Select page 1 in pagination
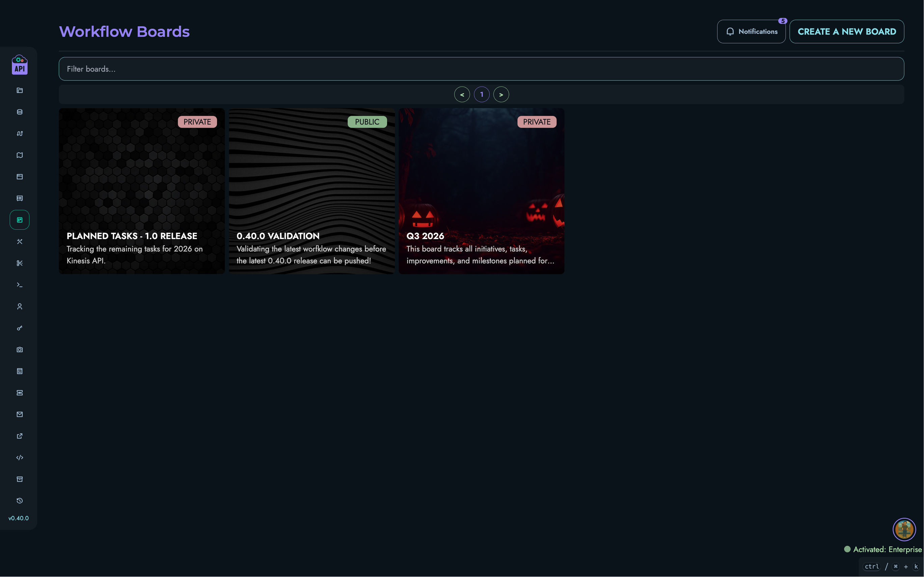The height and width of the screenshot is (577, 924). (482, 95)
